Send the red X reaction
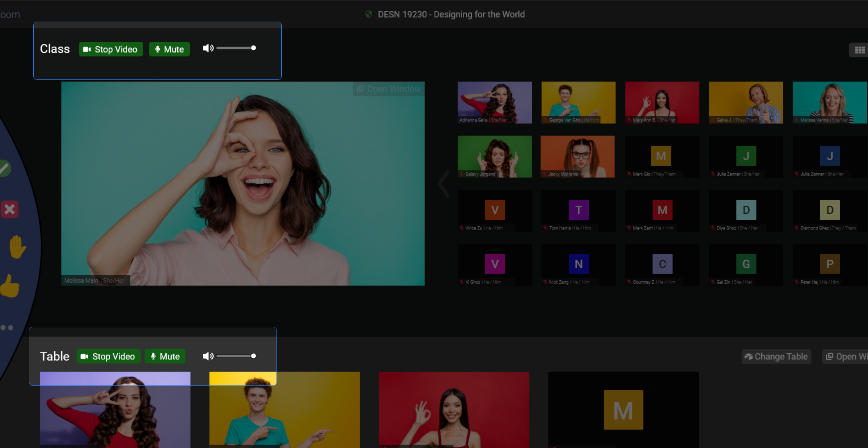Screen dimensions: 868x448 click(x=9, y=209)
